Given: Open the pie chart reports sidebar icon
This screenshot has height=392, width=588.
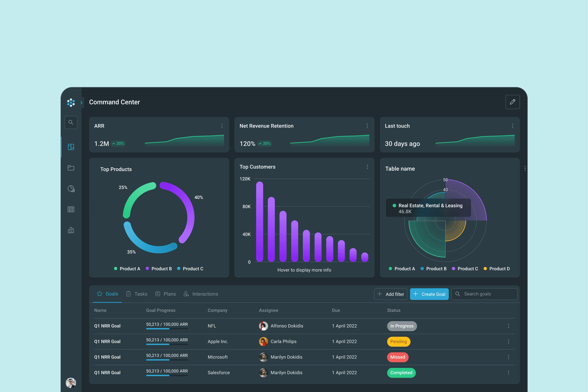Looking at the screenshot, I should click(71, 189).
